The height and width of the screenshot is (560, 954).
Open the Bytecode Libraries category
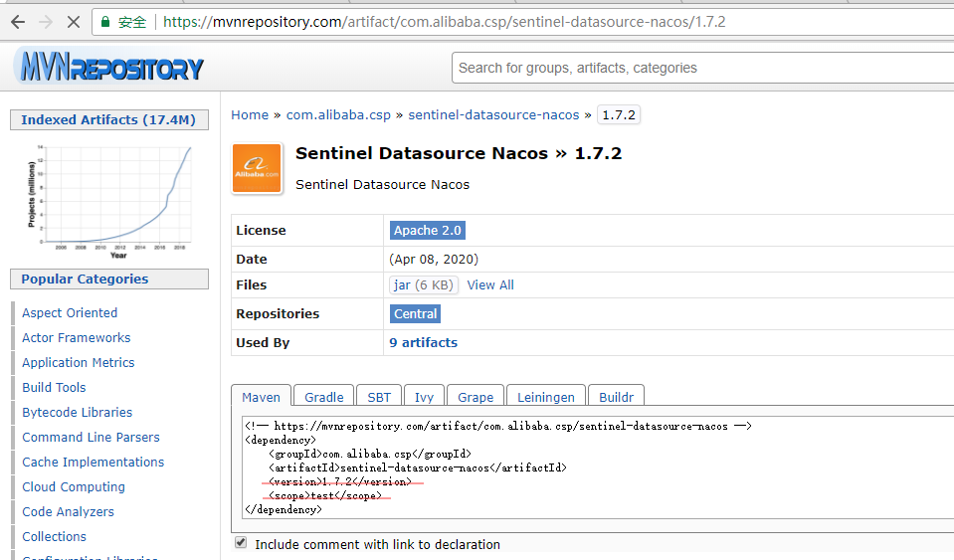[78, 412]
